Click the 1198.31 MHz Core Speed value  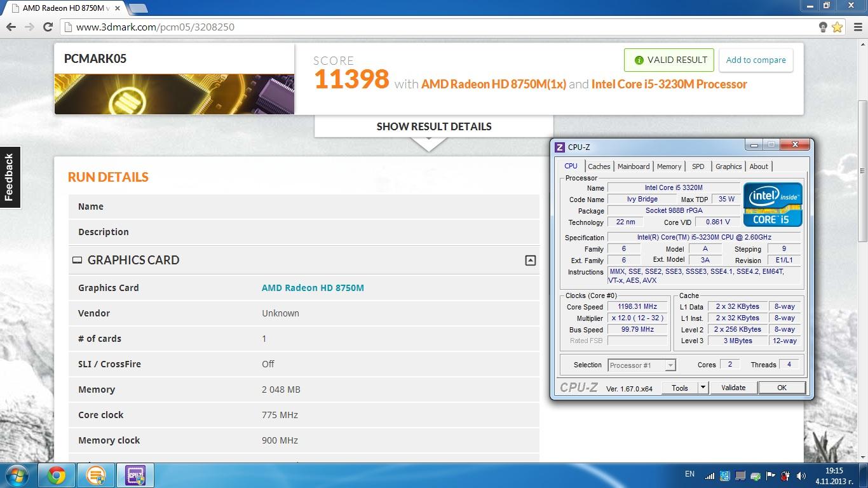click(637, 306)
